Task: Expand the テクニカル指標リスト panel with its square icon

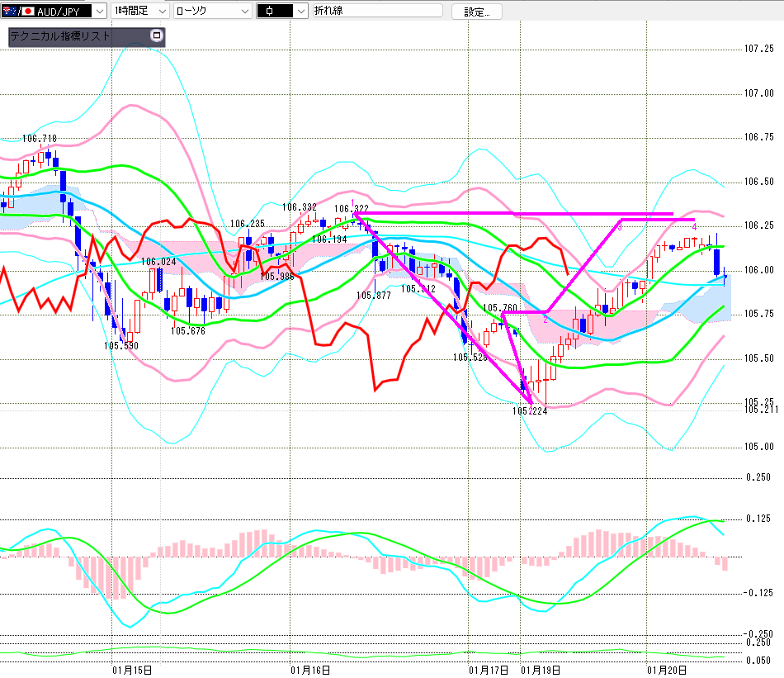Action: click(157, 36)
